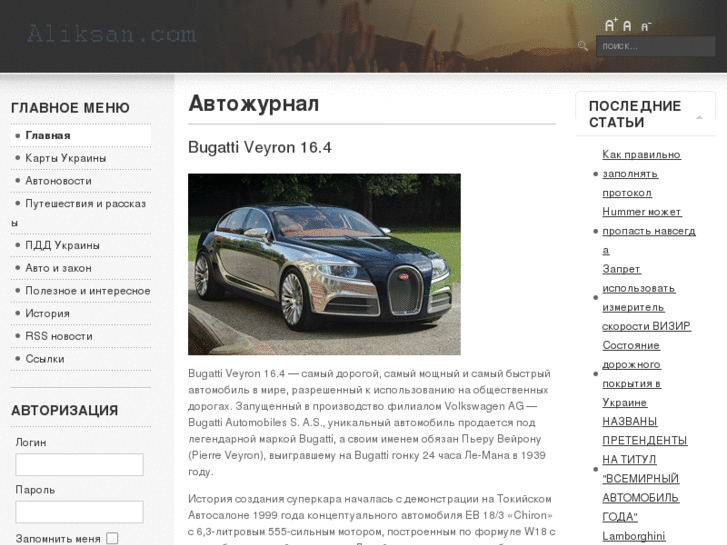Image resolution: width=727 pixels, height=545 pixels.
Task: Open Ссылки menu item
Action: tap(45, 359)
